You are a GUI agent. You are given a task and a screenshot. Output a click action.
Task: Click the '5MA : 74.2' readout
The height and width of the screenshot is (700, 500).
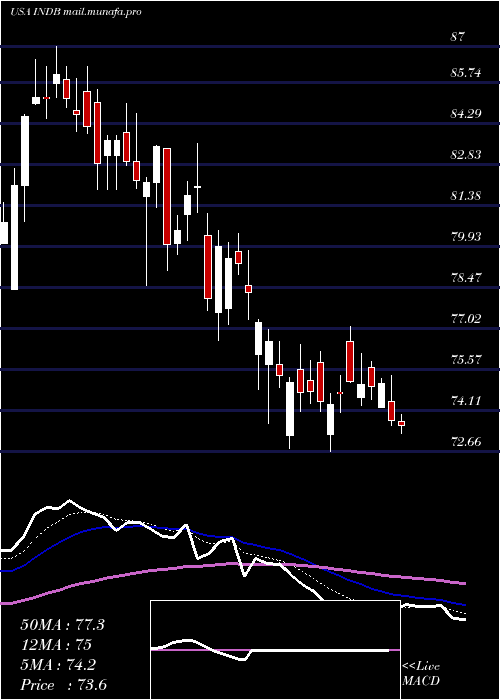[58, 665]
